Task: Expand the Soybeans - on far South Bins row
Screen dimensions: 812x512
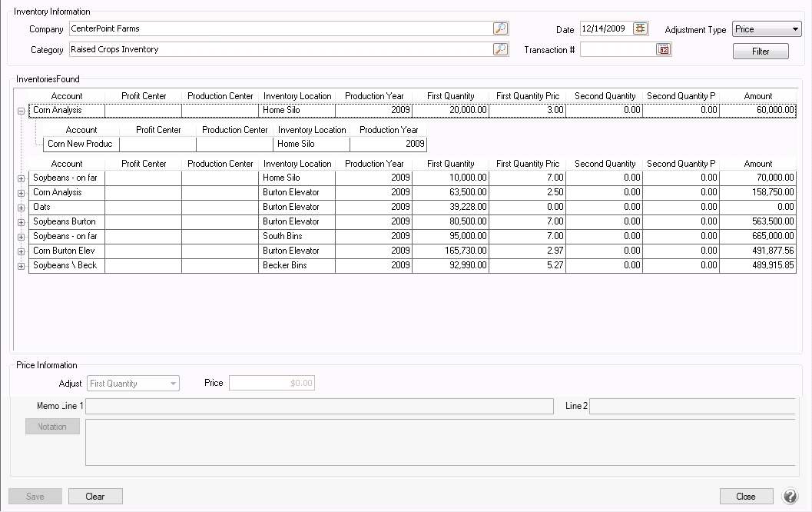Action: coord(21,237)
